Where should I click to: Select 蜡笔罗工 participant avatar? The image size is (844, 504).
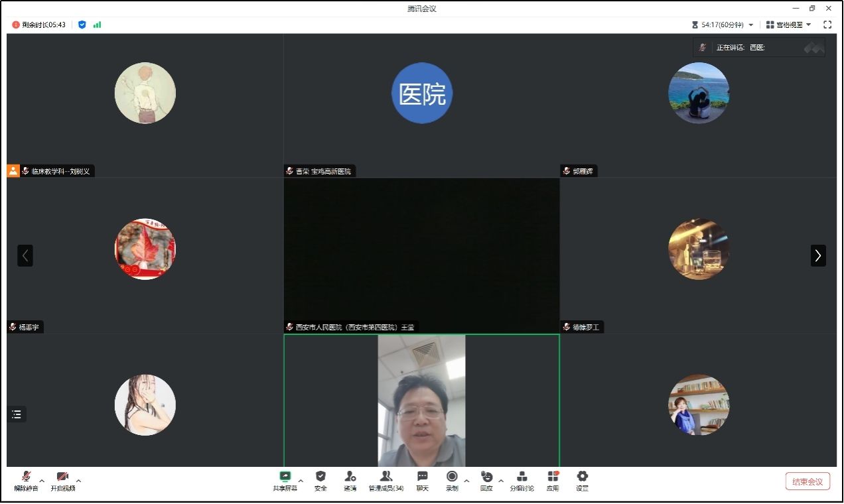(699, 249)
